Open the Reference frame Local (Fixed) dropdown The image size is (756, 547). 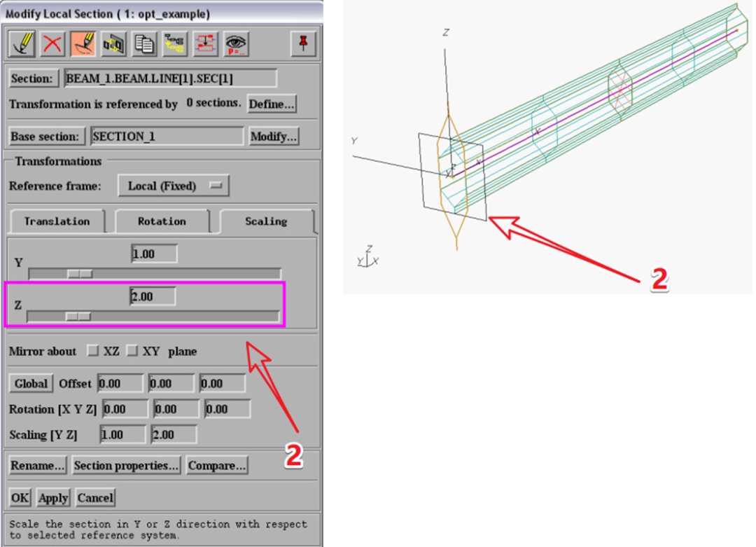tap(174, 186)
